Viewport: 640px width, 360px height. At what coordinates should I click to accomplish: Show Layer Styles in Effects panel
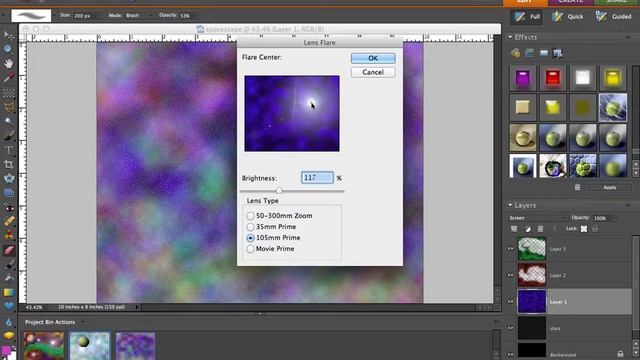[x=529, y=53]
